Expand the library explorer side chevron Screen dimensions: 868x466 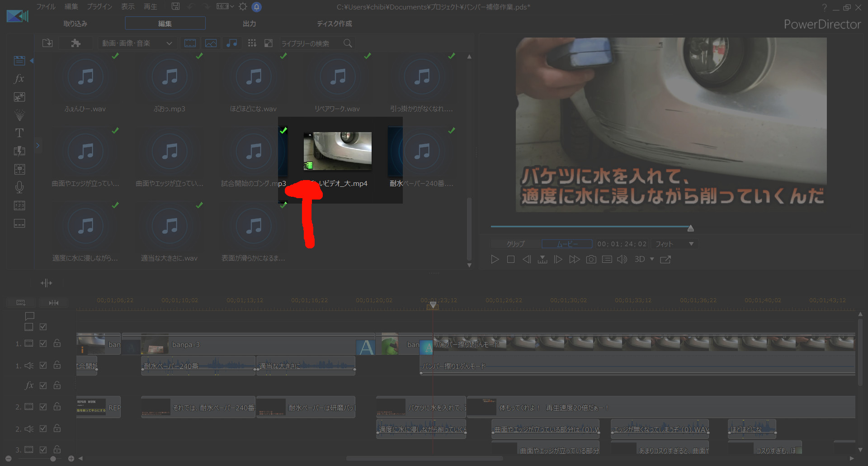(x=38, y=145)
